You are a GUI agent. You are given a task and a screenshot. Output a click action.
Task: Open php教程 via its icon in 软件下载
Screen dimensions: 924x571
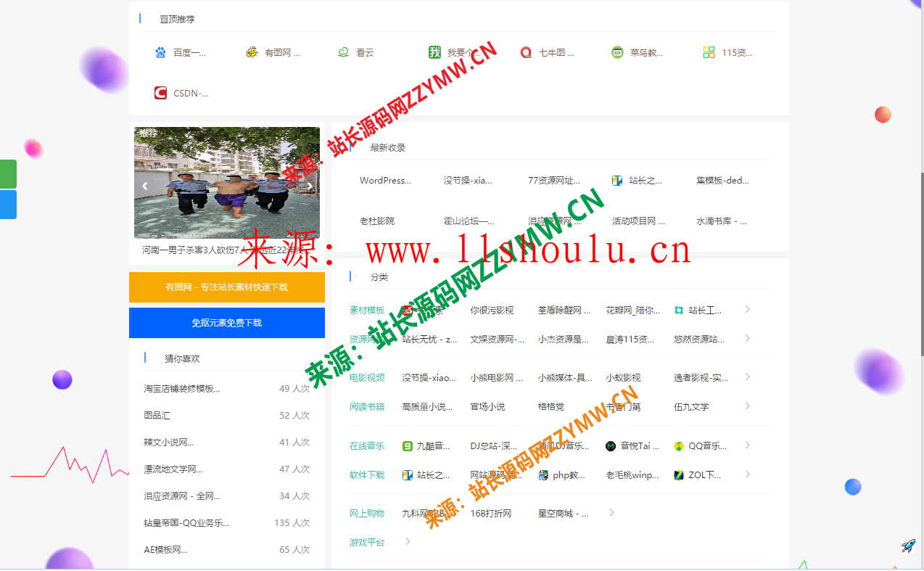click(x=542, y=475)
